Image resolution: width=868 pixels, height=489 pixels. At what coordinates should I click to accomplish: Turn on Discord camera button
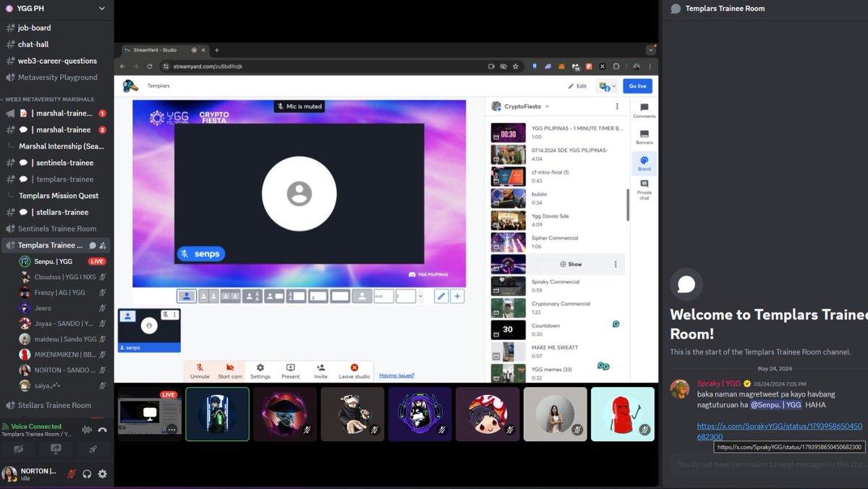click(20, 449)
